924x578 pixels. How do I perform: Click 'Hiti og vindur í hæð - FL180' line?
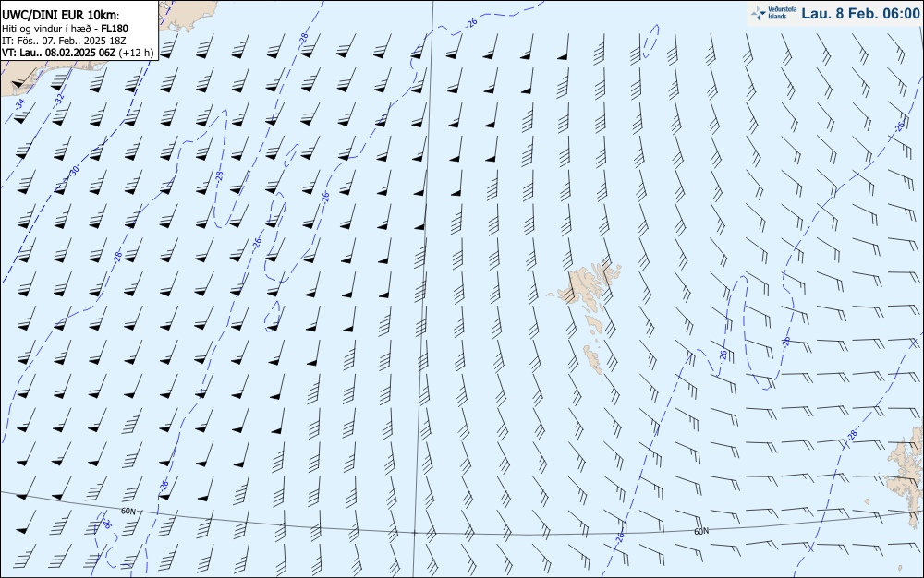[x=65, y=29]
